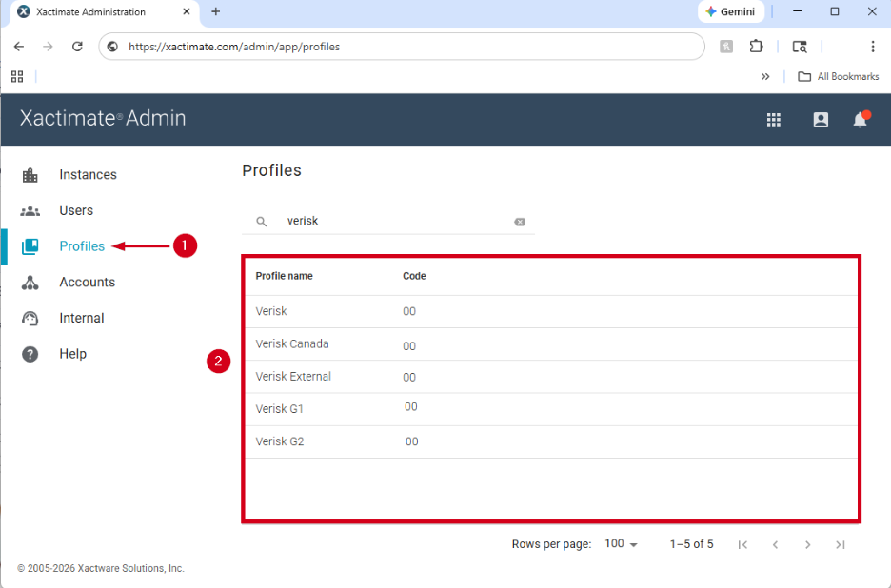The image size is (891, 588).
Task: Open the Instances building icon
Action: pos(30,175)
